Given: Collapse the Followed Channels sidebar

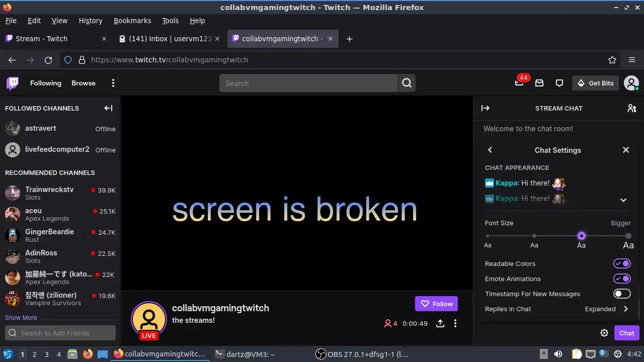Looking at the screenshot, I should tap(108, 108).
